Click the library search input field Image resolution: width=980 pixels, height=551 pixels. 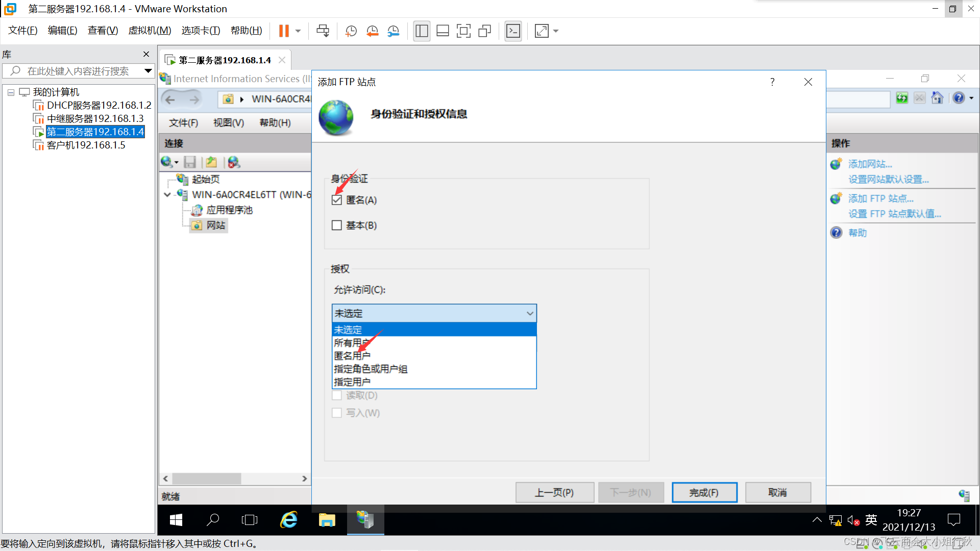(x=78, y=71)
